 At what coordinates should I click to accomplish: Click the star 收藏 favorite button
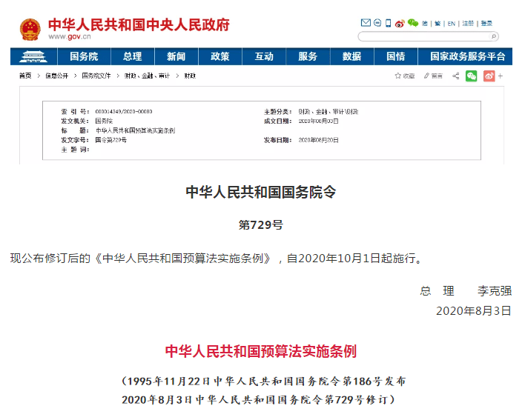404,76
